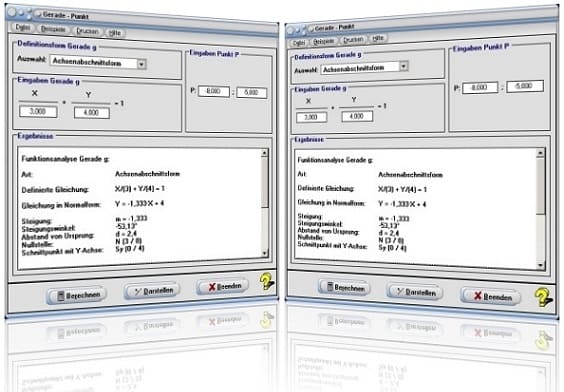Image resolution: width=564 pixels, height=392 pixels.
Task: Click point P first coordinate field in right window
Action: click(479, 87)
